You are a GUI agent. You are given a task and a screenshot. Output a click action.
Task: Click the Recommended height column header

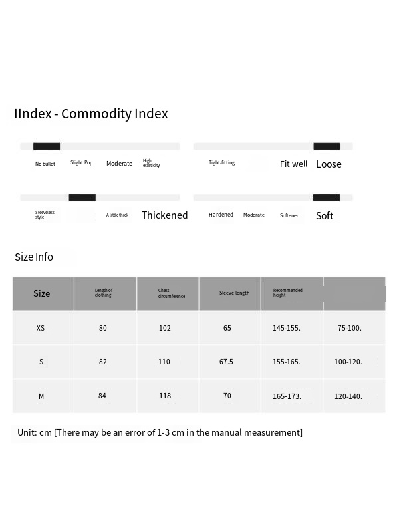[287, 293]
